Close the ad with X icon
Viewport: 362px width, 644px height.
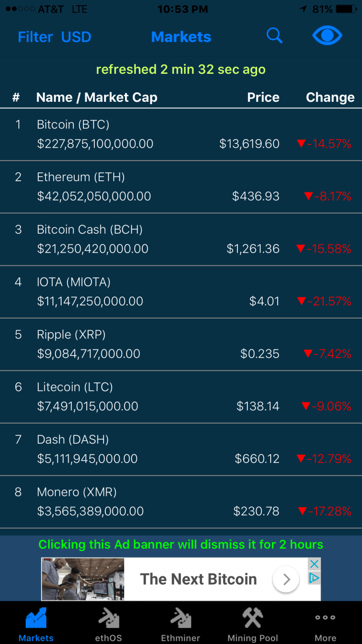[314, 564]
